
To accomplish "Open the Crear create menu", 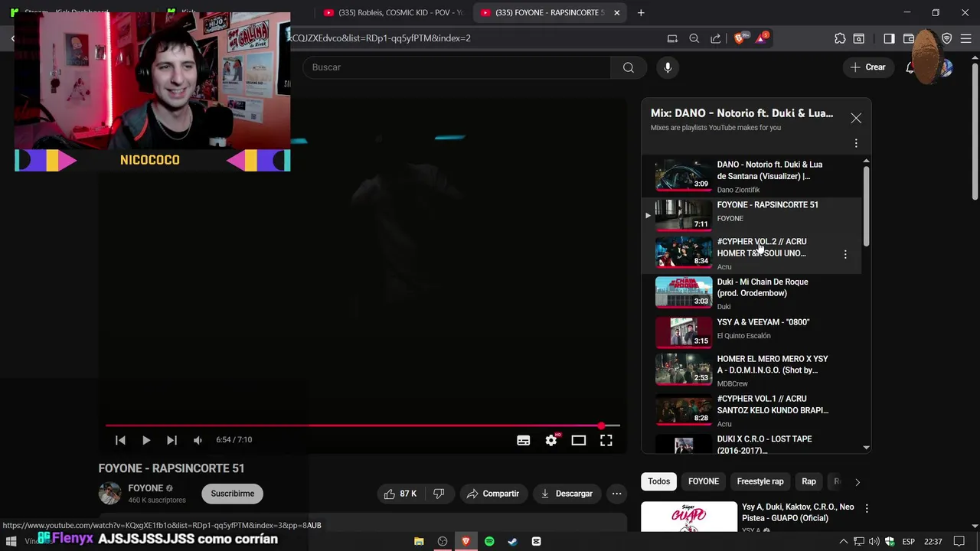I will [x=868, y=67].
